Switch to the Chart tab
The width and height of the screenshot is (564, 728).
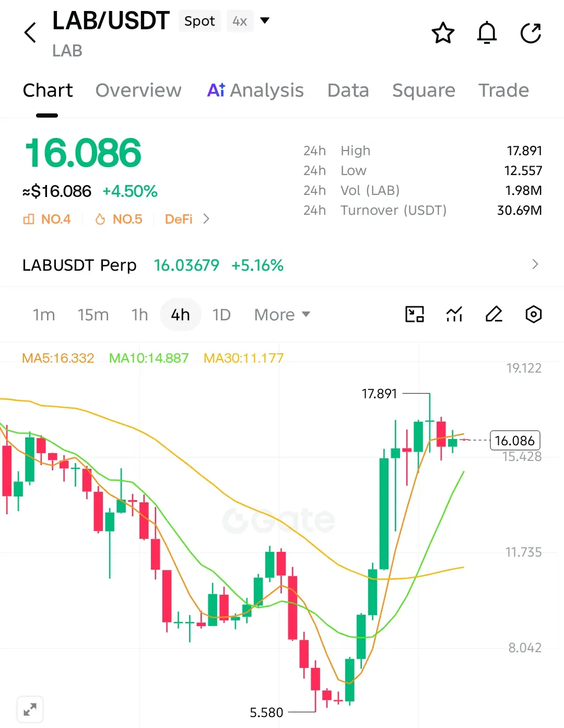click(48, 90)
